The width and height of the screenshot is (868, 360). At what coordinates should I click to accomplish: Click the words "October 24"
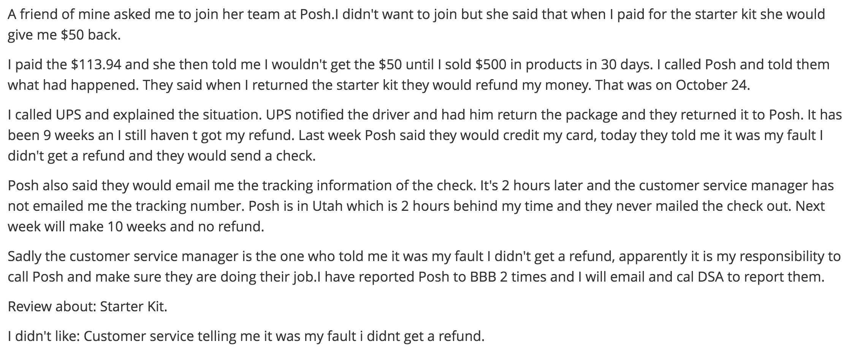(x=712, y=84)
